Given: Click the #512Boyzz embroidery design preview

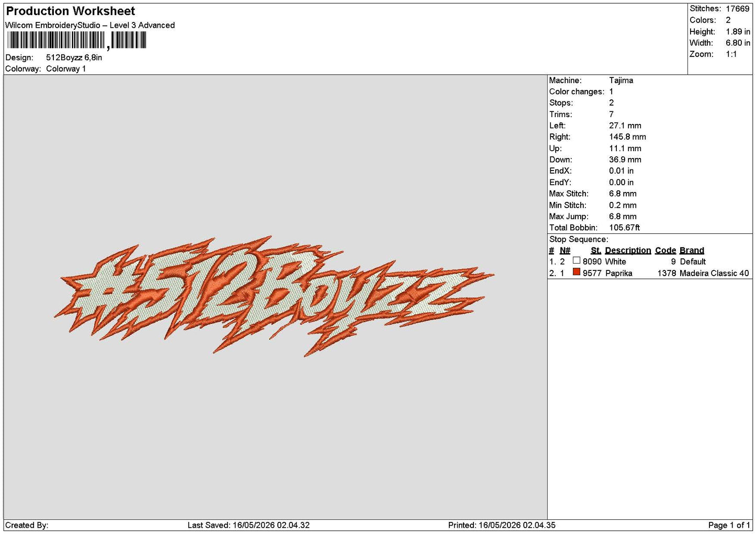Looking at the screenshot, I should tap(274, 296).
